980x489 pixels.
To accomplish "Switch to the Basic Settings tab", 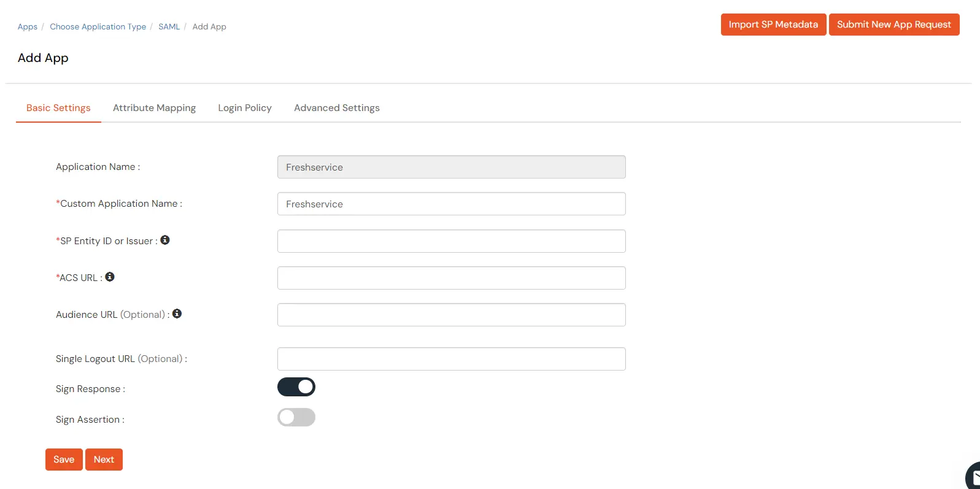I will [x=58, y=108].
